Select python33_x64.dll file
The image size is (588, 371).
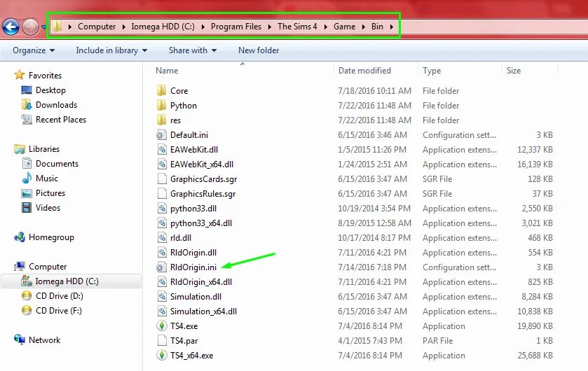[201, 223]
